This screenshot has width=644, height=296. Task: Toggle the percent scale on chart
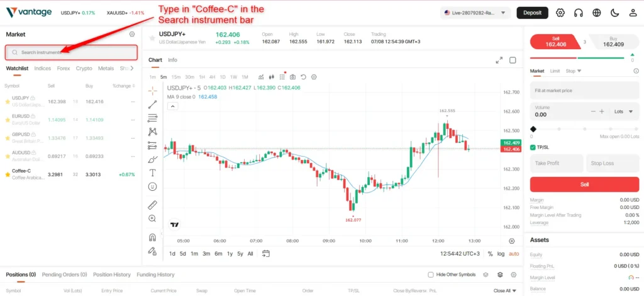tap(490, 254)
